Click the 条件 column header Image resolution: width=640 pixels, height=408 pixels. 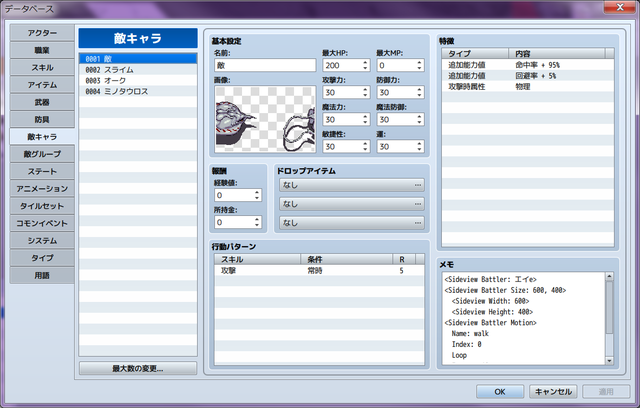[x=347, y=259]
